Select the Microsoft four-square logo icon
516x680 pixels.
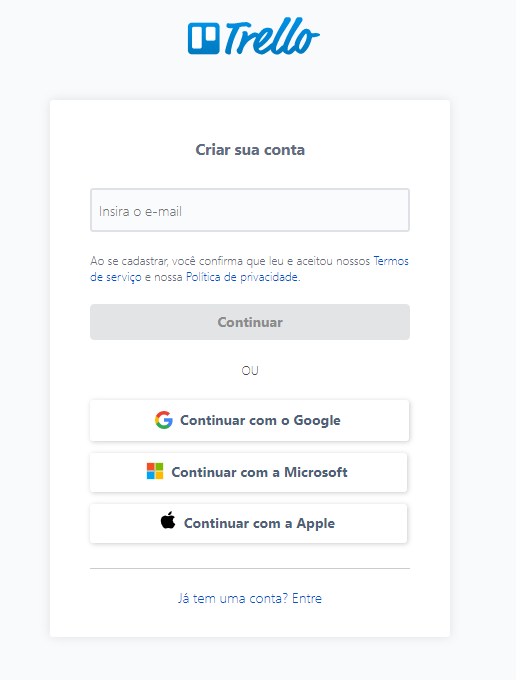click(x=155, y=471)
